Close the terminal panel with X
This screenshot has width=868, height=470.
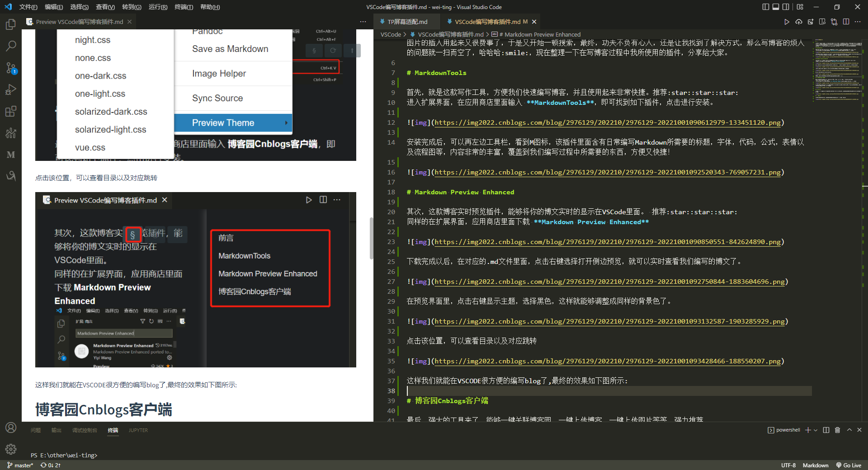pyautogui.click(x=859, y=430)
